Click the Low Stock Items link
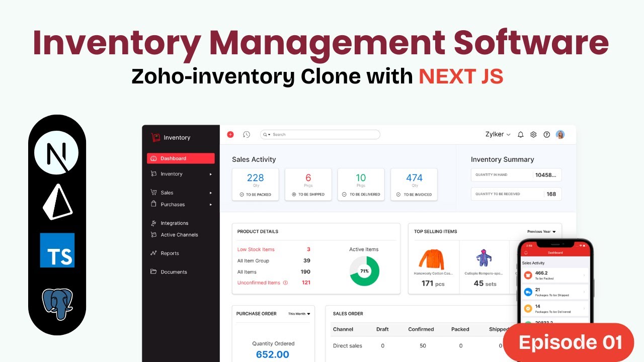The image size is (644, 362). click(x=256, y=249)
